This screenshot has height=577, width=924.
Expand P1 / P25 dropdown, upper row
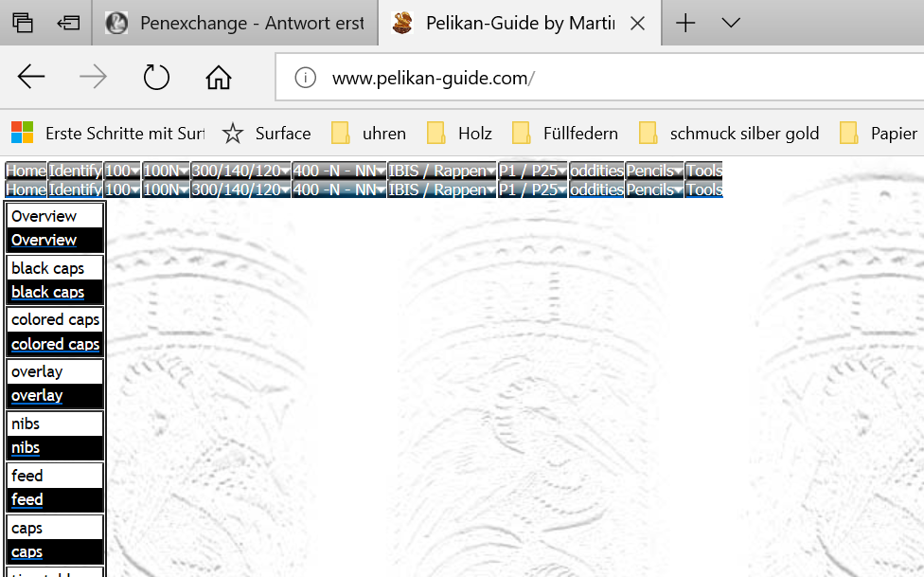pos(533,171)
